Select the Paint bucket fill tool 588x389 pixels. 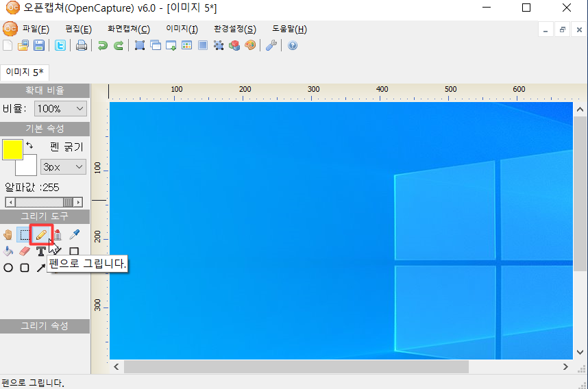(x=8, y=251)
